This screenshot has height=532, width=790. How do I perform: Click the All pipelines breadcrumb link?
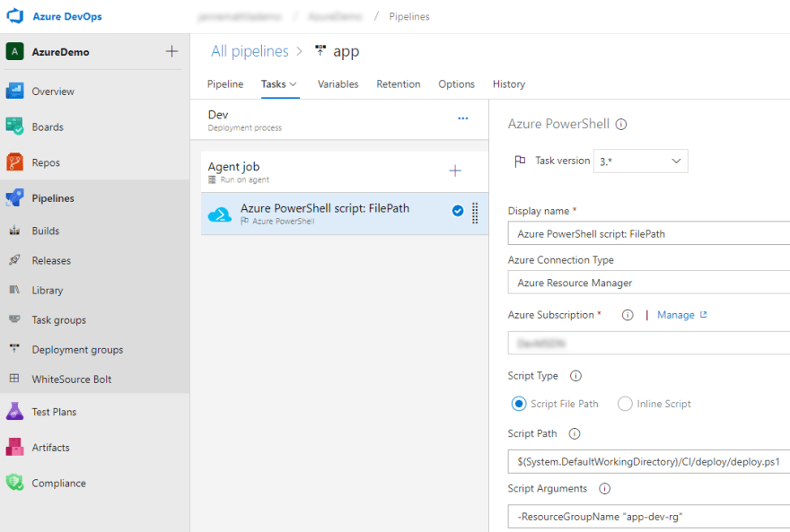(x=250, y=51)
